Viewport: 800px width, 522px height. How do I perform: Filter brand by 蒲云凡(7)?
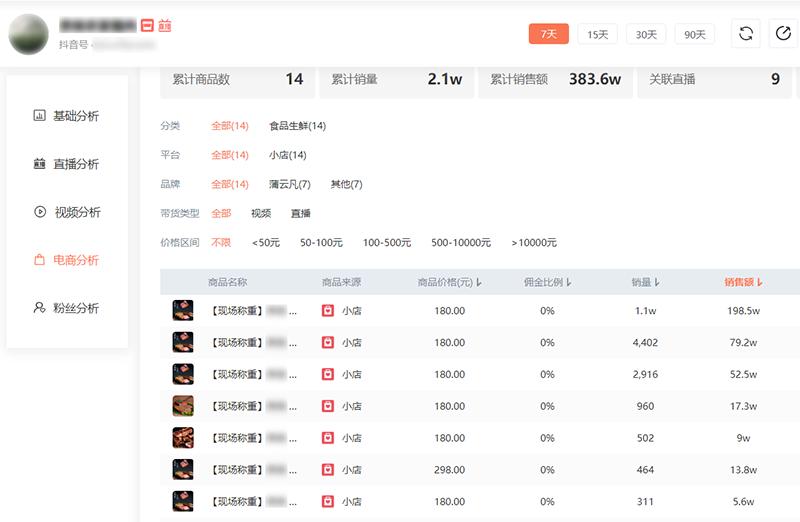[x=289, y=184]
